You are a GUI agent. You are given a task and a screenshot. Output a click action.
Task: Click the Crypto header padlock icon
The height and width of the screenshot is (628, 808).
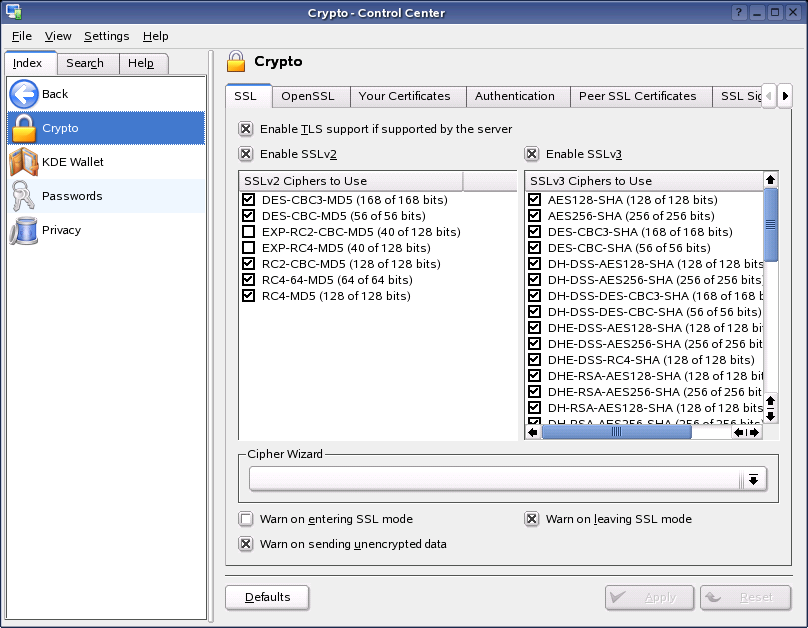[x=236, y=61]
